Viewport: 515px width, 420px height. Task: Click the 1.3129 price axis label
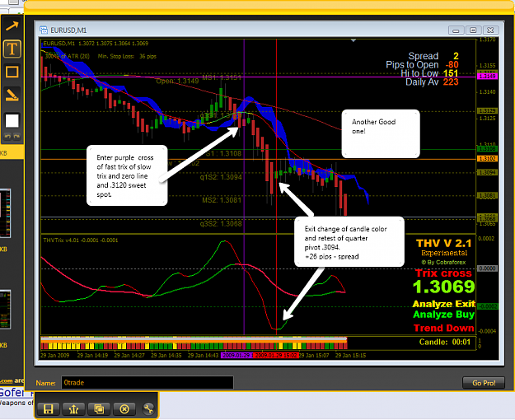click(x=488, y=110)
